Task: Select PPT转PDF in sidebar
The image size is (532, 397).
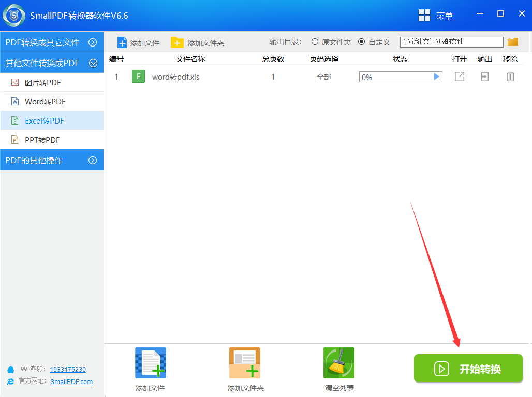Action: click(52, 140)
